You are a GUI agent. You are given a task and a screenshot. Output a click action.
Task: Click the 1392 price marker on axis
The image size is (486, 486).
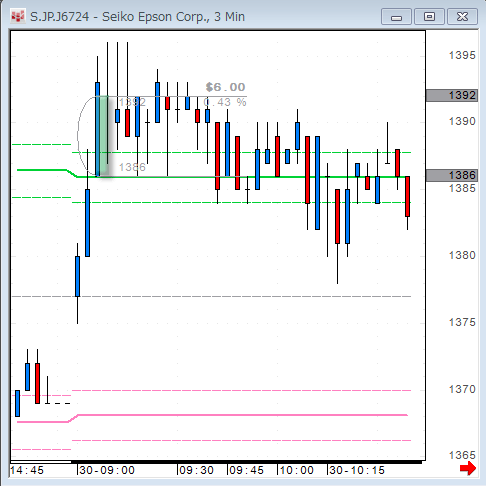pyautogui.click(x=452, y=95)
